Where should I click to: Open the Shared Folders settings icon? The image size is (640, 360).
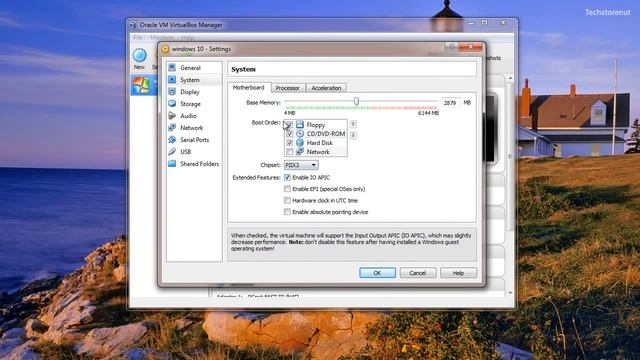[x=172, y=164]
